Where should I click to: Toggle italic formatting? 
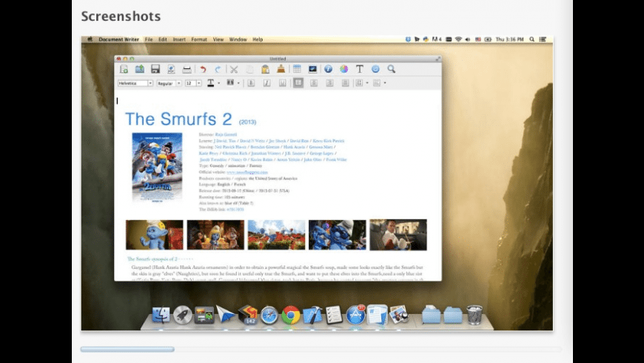click(266, 83)
